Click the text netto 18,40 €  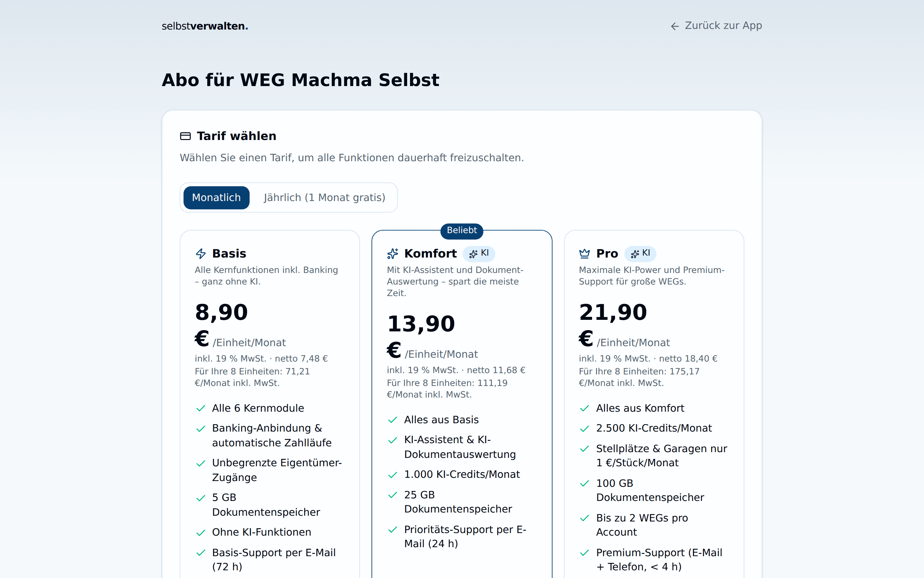click(688, 359)
